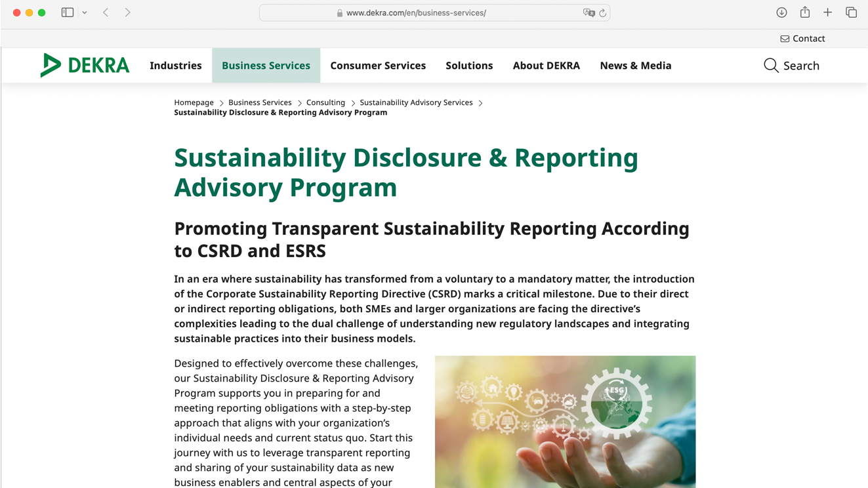Open the Search magnifier icon
Viewport: 868px width, 488px height.
pyautogui.click(x=771, y=66)
